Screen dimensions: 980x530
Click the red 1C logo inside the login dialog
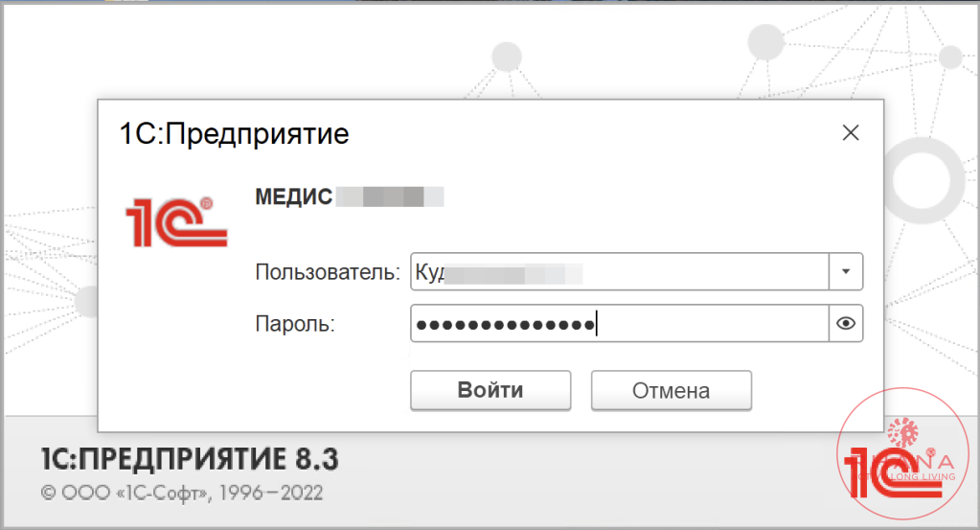[x=177, y=222]
